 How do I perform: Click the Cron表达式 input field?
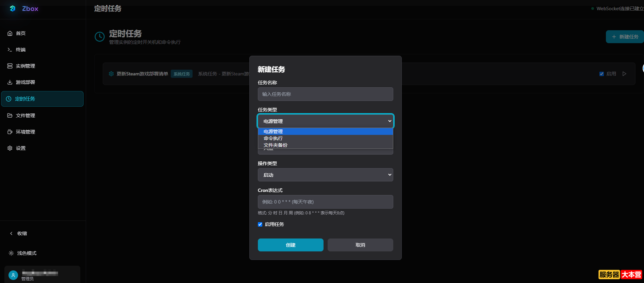pyautogui.click(x=326, y=202)
